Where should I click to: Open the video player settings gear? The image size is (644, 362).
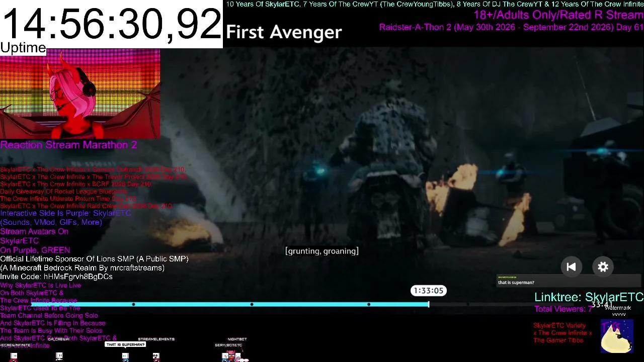coord(603,267)
